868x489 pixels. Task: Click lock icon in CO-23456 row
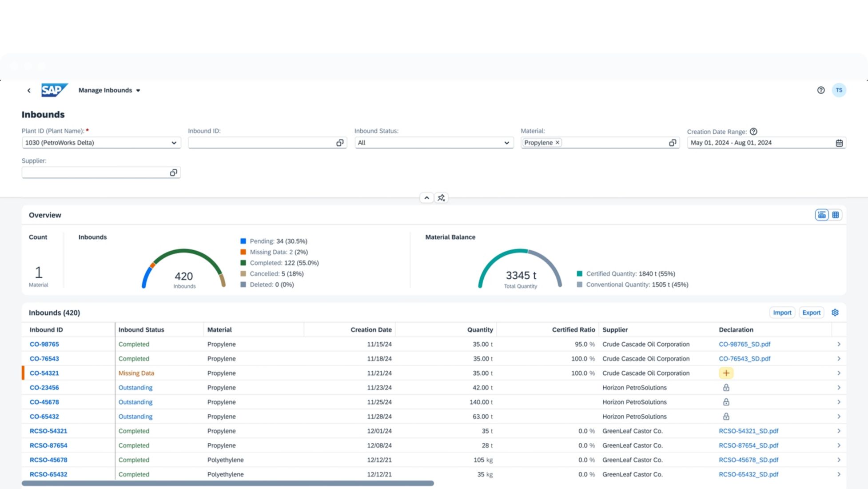pos(726,388)
